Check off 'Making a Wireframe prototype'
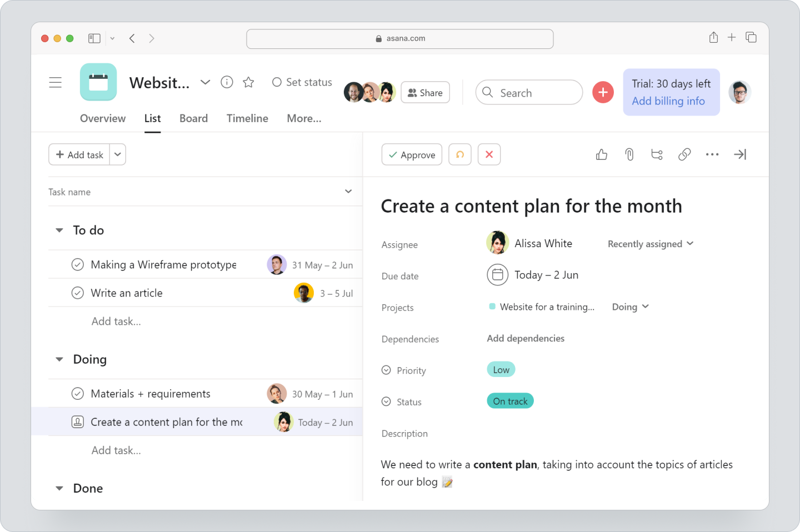800x532 pixels. [x=78, y=264]
